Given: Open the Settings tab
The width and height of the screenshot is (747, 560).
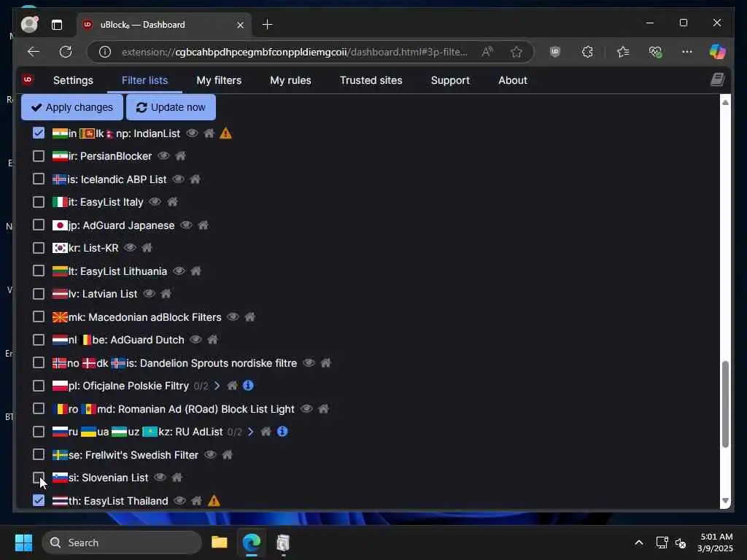Looking at the screenshot, I should [73, 80].
